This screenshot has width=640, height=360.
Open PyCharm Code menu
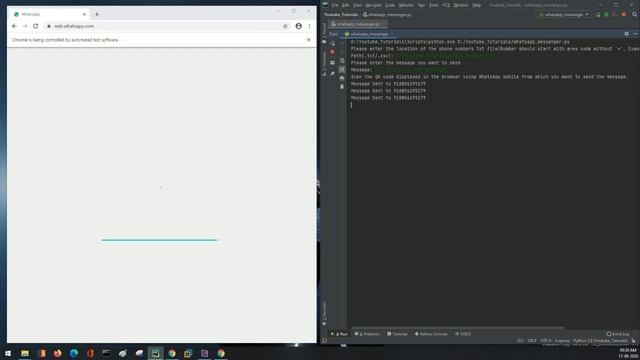pos(390,5)
